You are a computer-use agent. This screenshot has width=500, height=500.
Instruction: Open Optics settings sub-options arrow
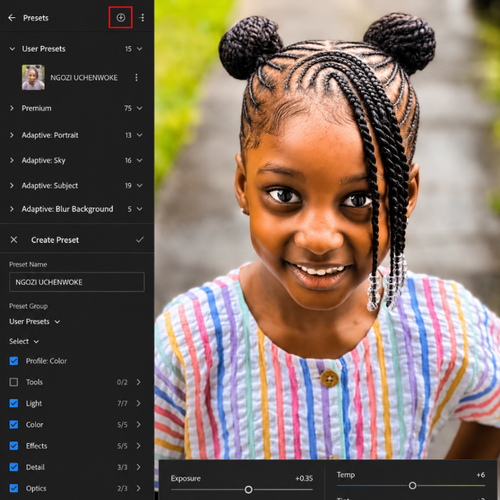click(x=139, y=488)
